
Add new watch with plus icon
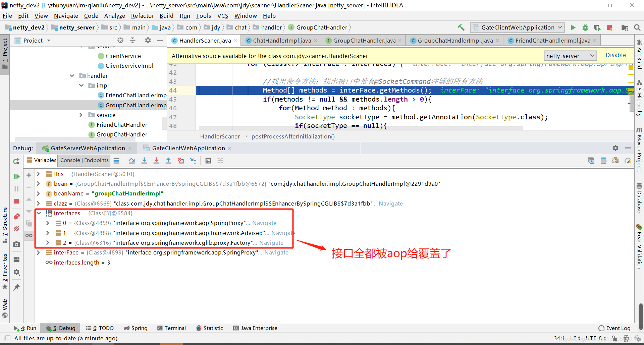point(29,175)
